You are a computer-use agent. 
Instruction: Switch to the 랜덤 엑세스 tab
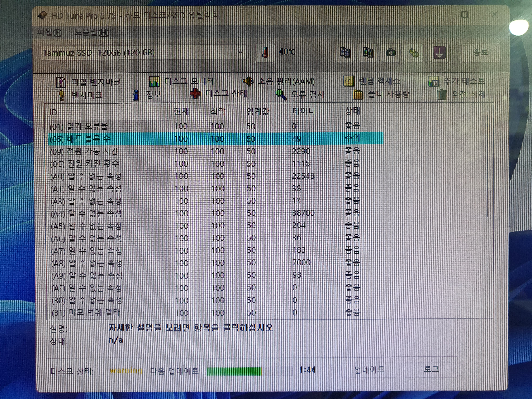click(x=372, y=81)
